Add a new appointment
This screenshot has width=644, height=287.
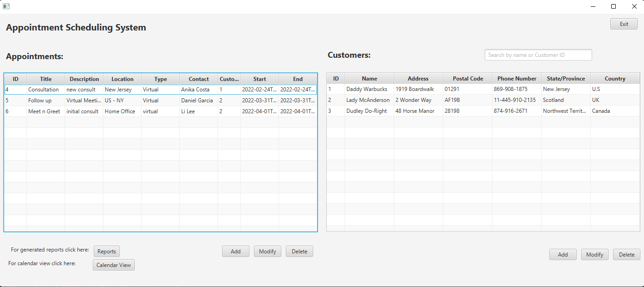point(236,252)
